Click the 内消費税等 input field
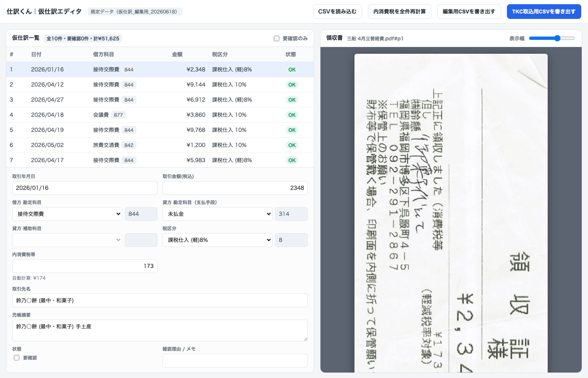This screenshot has width=588, height=378. (85, 266)
